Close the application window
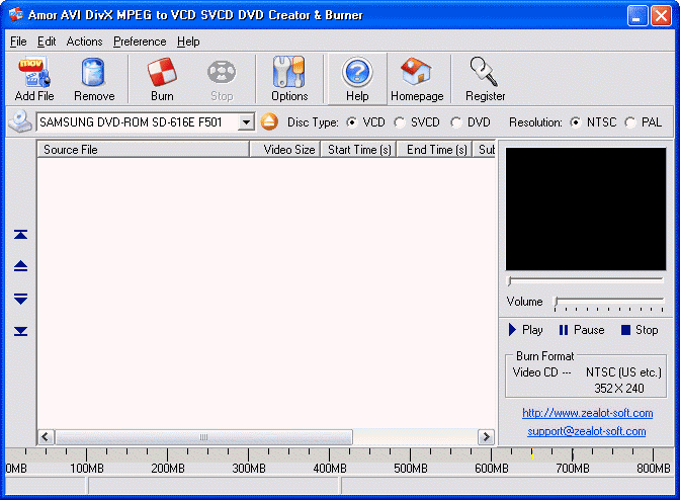This screenshot has height=500, width=680. tap(661, 16)
